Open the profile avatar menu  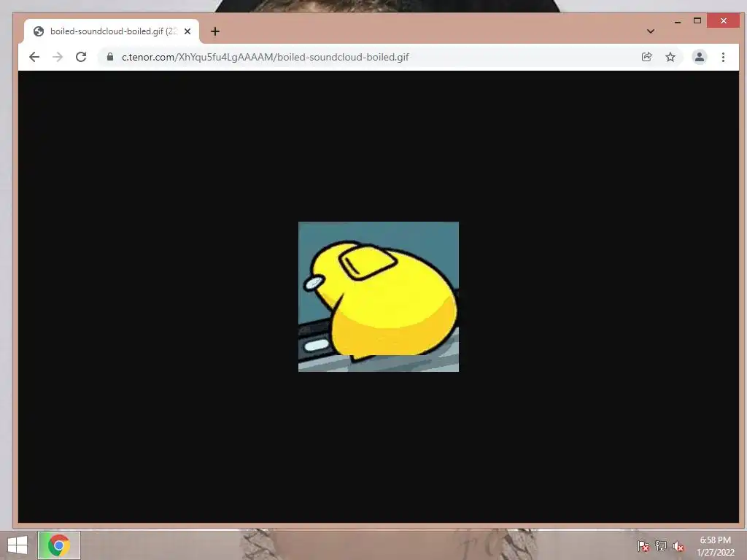(x=699, y=57)
